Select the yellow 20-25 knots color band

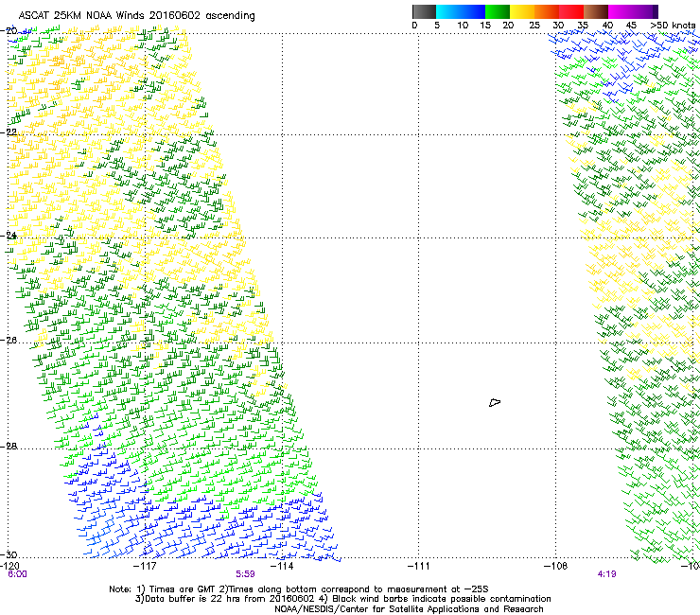coord(522,11)
